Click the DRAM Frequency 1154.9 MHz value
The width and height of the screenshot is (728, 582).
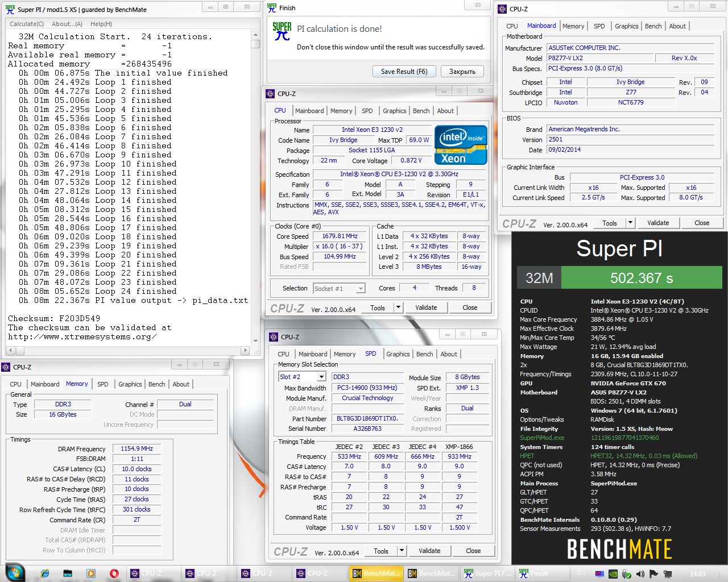point(136,448)
